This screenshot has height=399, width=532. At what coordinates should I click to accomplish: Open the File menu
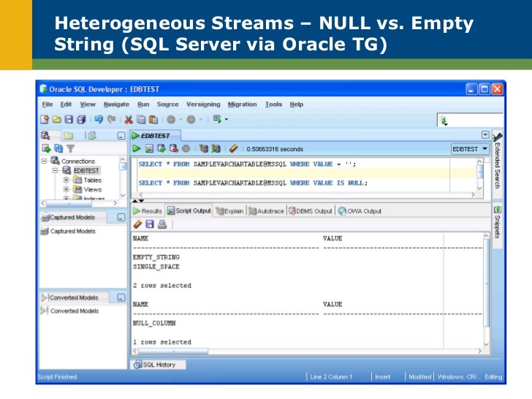tap(47, 104)
